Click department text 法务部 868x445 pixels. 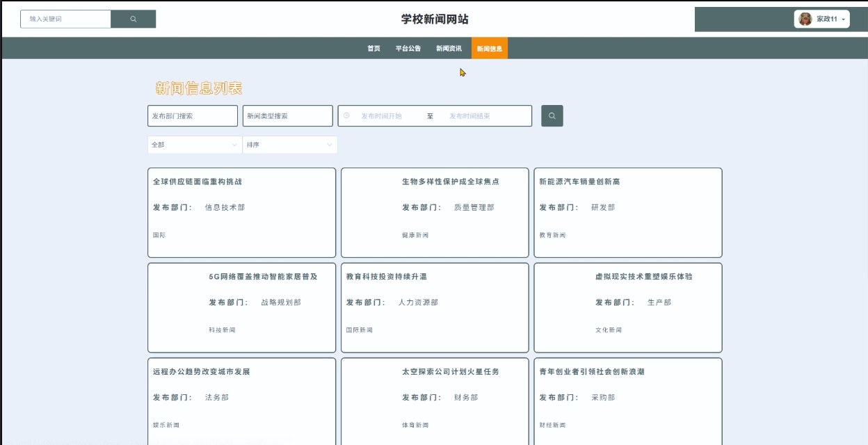tap(217, 398)
